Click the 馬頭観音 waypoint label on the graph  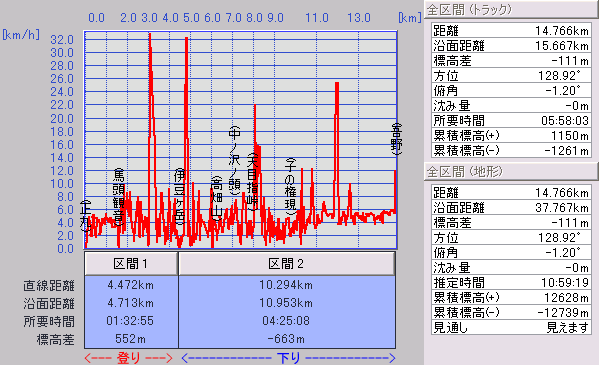point(119,197)
